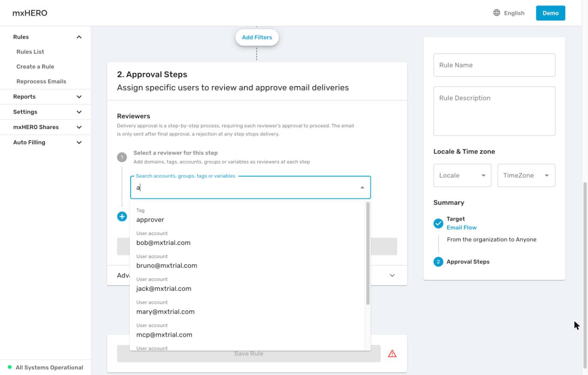
Task: Click the step 2 circle in Summary
Action: pyautogui.click(x=438, y=262)
